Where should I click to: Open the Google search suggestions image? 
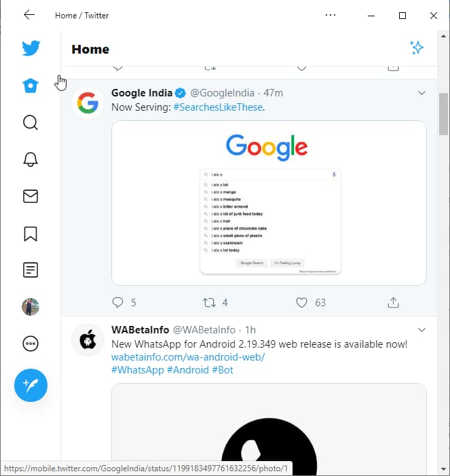[x=269, y=203]
